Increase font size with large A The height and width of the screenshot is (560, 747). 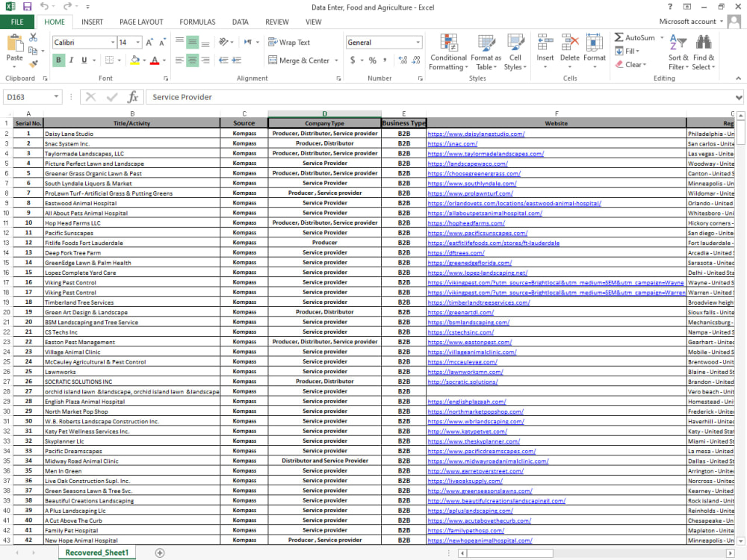point(149,43)
